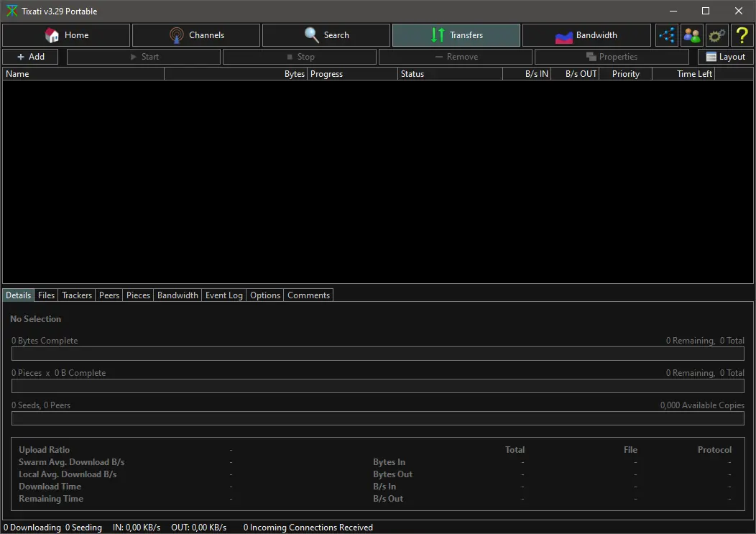756x534 pixels.
Task: Click the 'Bytes Out' label
Action: tap(392, 474)
